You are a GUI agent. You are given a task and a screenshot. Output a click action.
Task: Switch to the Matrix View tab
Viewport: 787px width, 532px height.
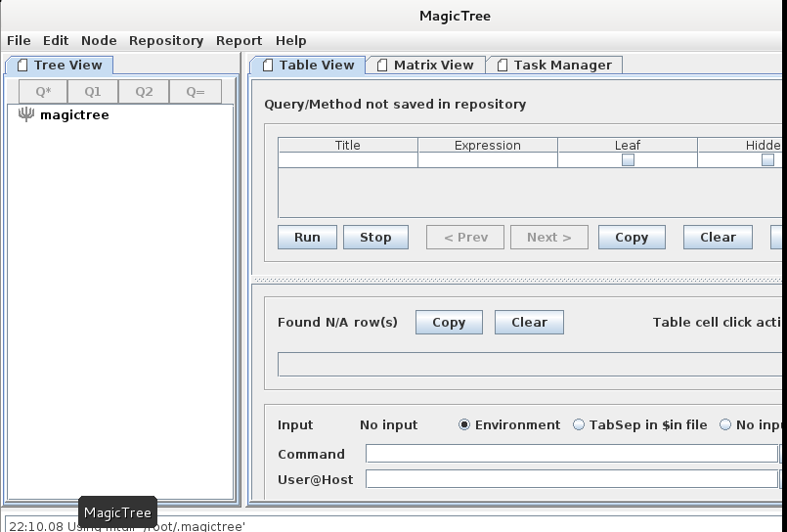coord(425,66)
